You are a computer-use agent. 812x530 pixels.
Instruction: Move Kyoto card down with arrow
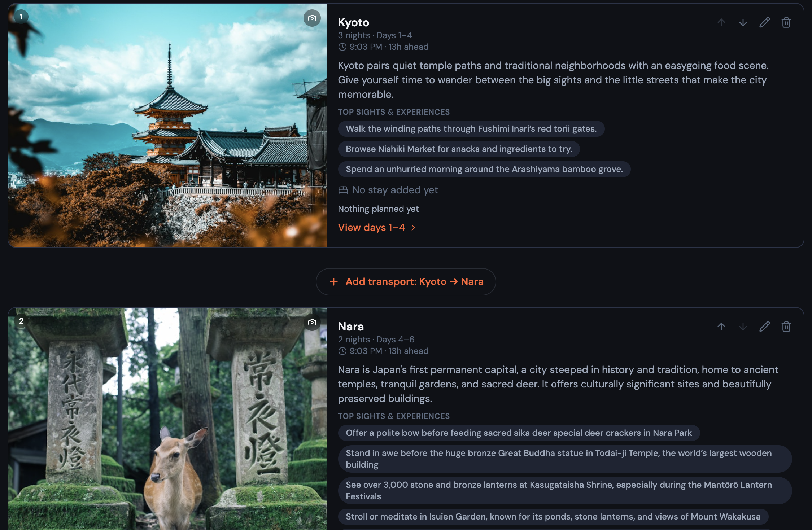click(743, 22)
